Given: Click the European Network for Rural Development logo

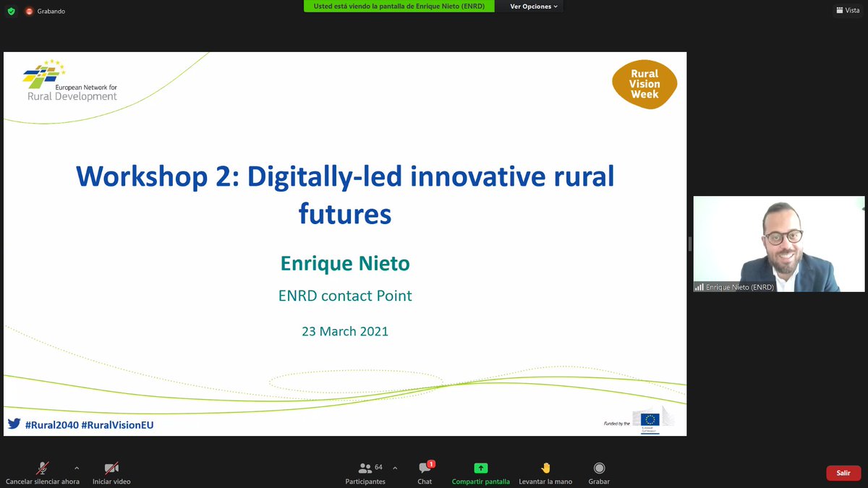Looking at the screenshot, I should (x=71, y=81).
